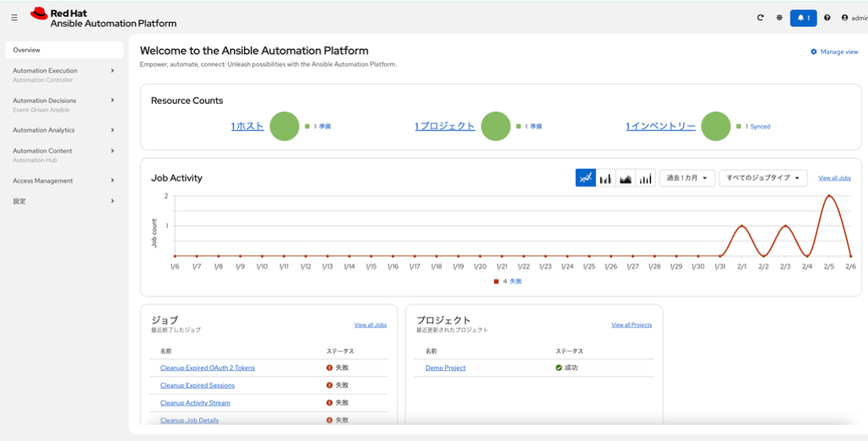Select the line chart view icon
Viewport: 868px width, 441px height.
[586, 178]
